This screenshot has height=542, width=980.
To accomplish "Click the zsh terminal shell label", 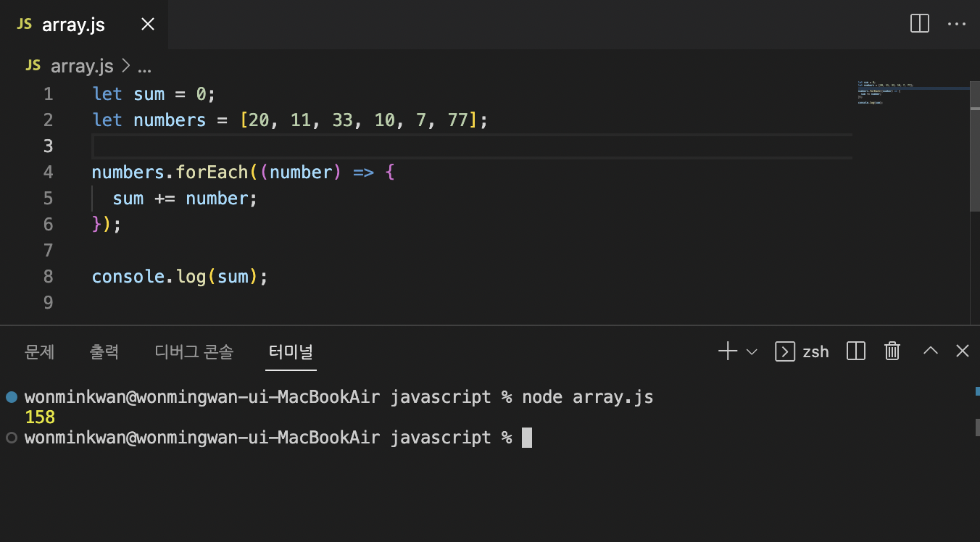I will click(815, 351).
